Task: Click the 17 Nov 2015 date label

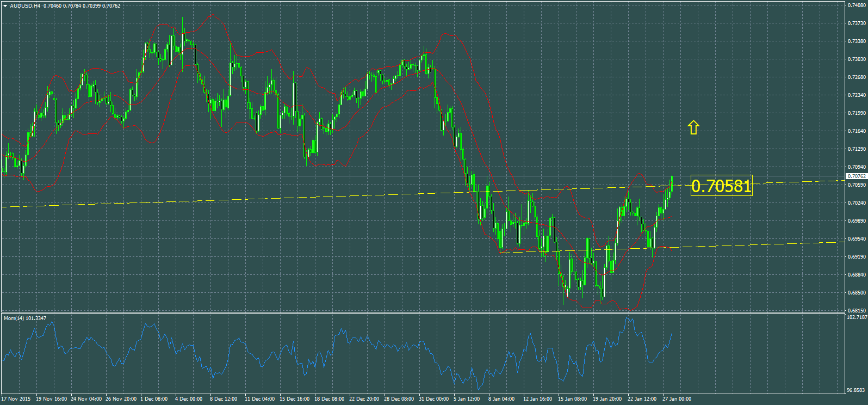Action: tap(16, 399)
